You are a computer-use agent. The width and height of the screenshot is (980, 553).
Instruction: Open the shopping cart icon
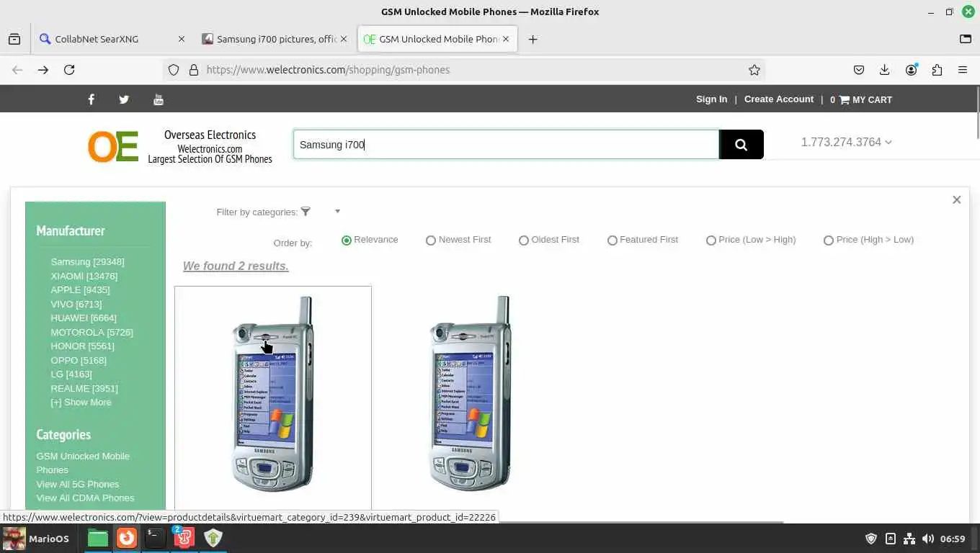click(845, 100)
